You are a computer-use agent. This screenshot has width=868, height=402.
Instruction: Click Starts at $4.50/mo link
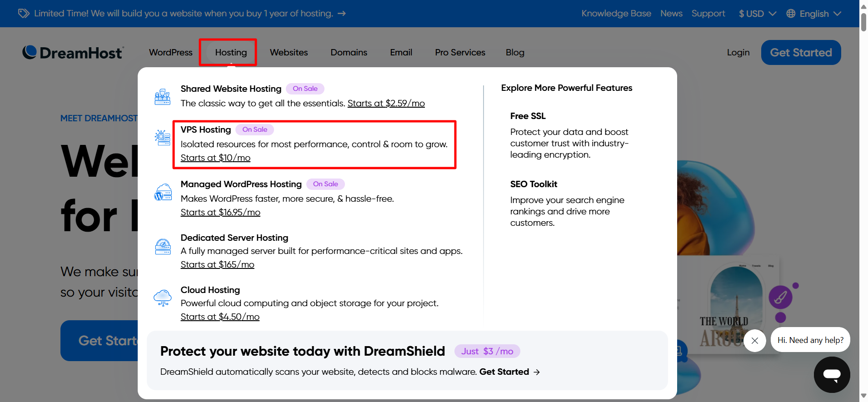click(220, 317)
